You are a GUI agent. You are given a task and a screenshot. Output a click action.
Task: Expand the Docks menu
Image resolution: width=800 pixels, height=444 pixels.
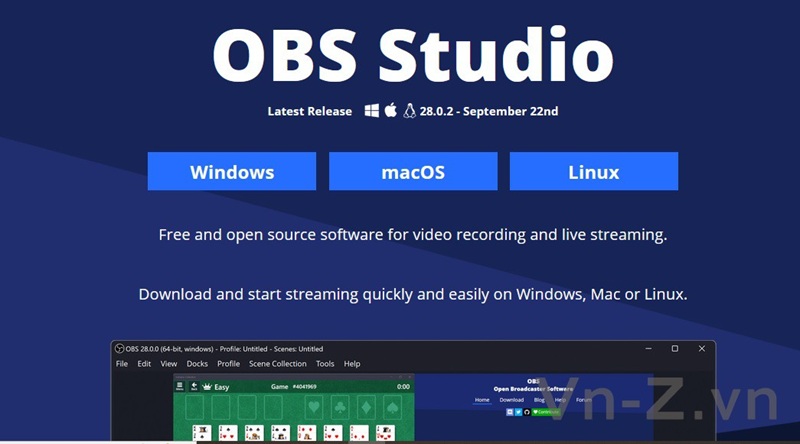pyautogui.click(x=197, y=364)
